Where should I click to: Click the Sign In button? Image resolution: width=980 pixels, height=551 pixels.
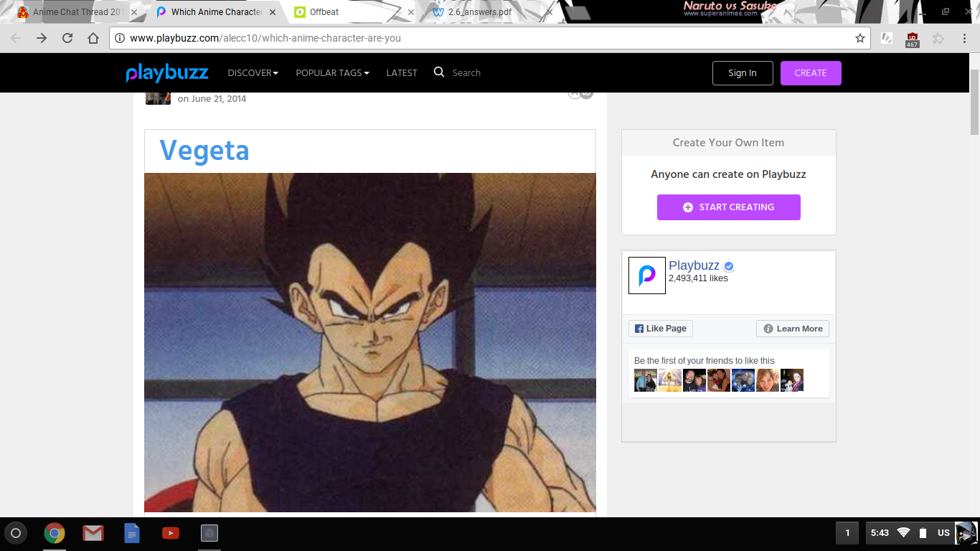coord(742,72)
